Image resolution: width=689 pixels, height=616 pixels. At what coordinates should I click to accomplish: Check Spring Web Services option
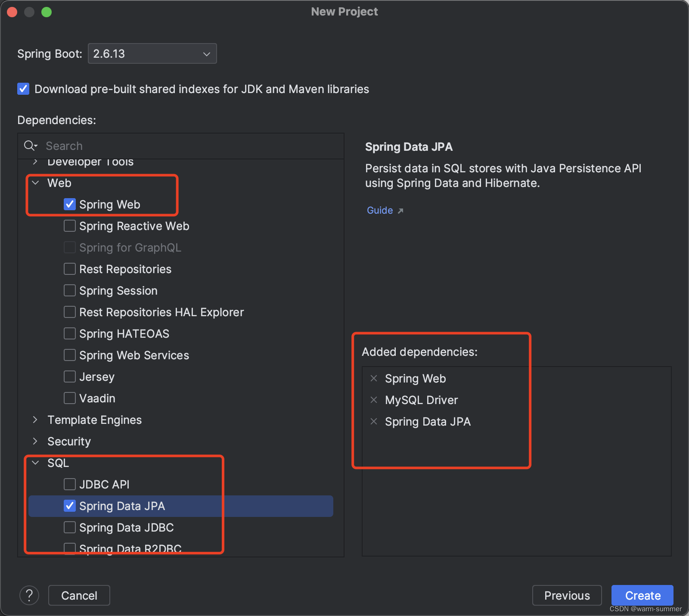(70, 355)
